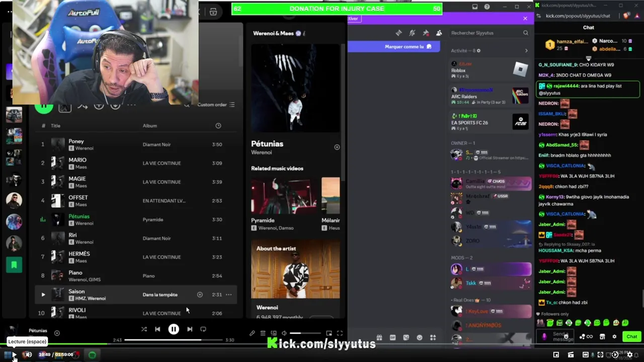This screenshot has width=644, height=362.
Task: Play the track Poney
Action: click(x=136, y=144)
